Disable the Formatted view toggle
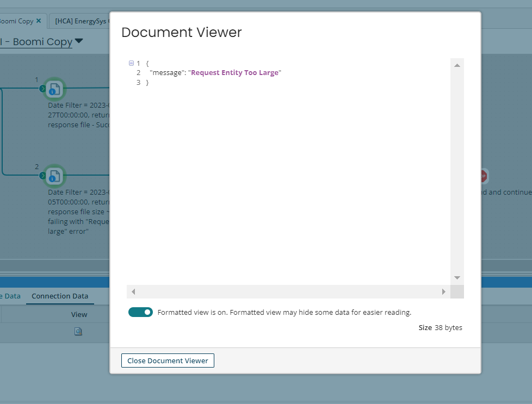Image resolution: width=532 pixels, height=404 pixels. 140,312
